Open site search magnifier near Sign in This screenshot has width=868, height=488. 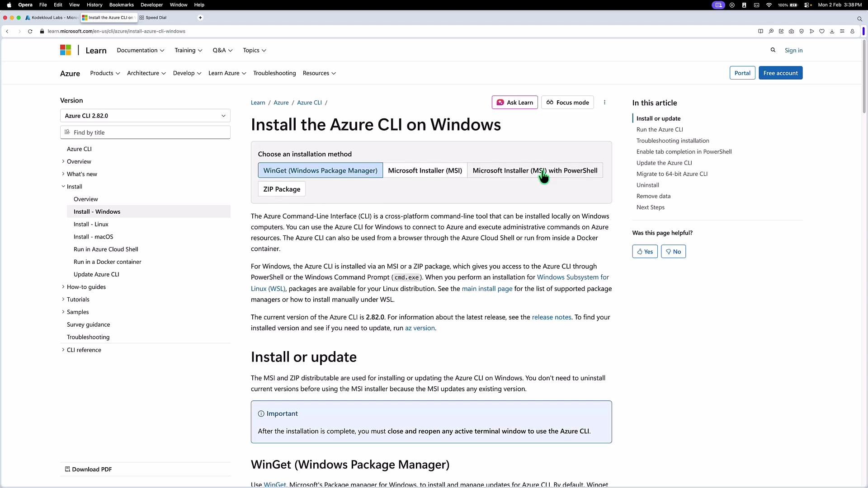(773, 50)
